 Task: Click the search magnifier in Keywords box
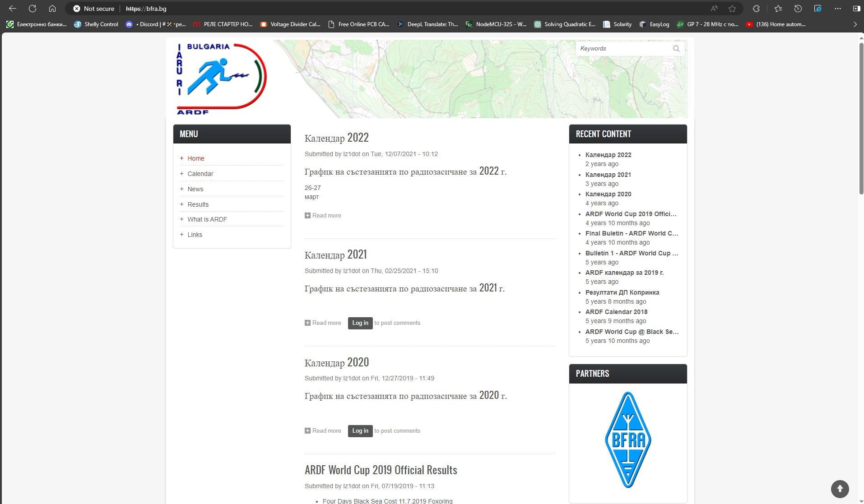click(676, 49)
